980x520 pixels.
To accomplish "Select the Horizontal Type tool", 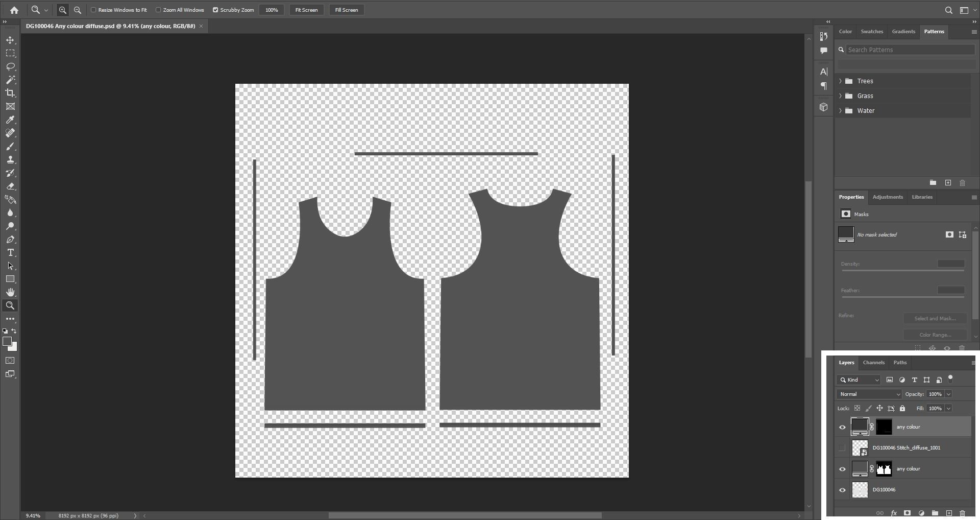I will pyautogui.click(x=10, y=253).
